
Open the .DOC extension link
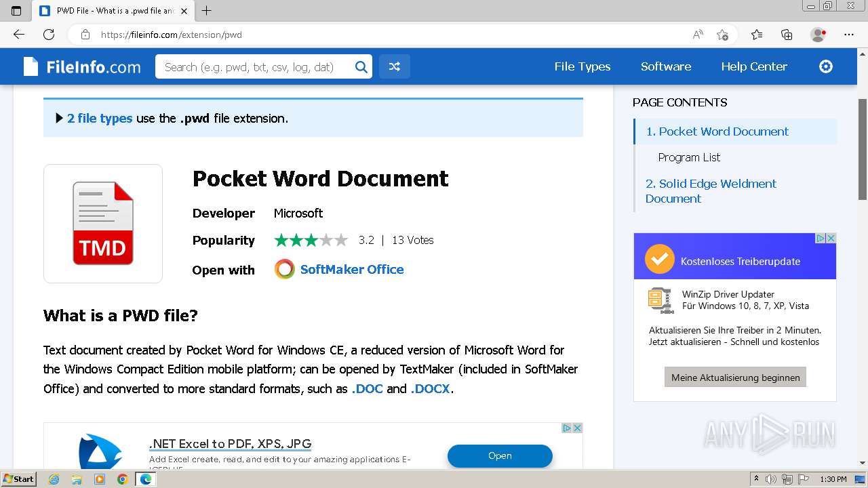pyautogui.click(x=367, y=388)
